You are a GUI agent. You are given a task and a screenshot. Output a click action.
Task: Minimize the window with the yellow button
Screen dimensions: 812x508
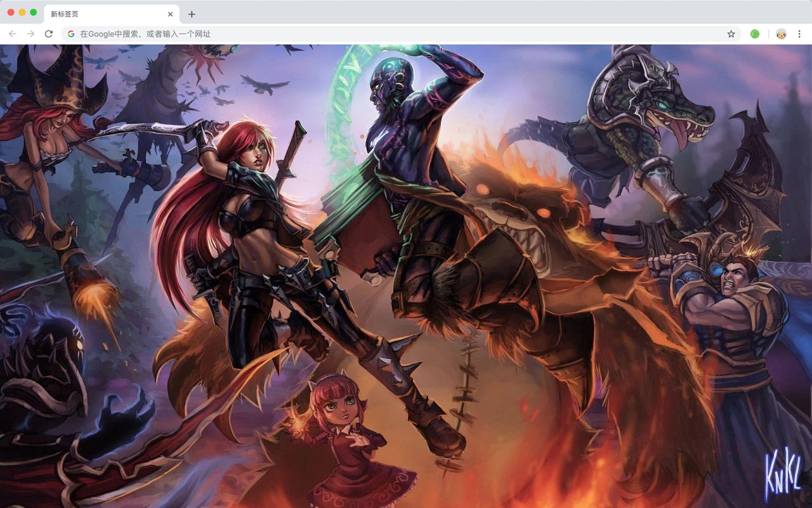22,12
